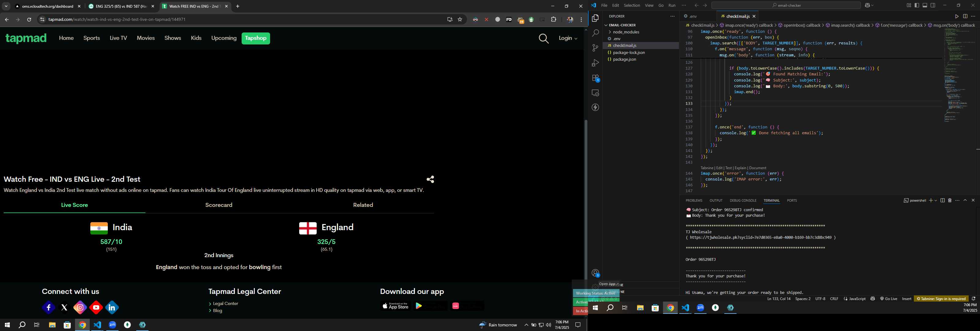Click the FD extension icon in Chrome
The height and width of the screenshot is (331, 980).
[509, 19]
